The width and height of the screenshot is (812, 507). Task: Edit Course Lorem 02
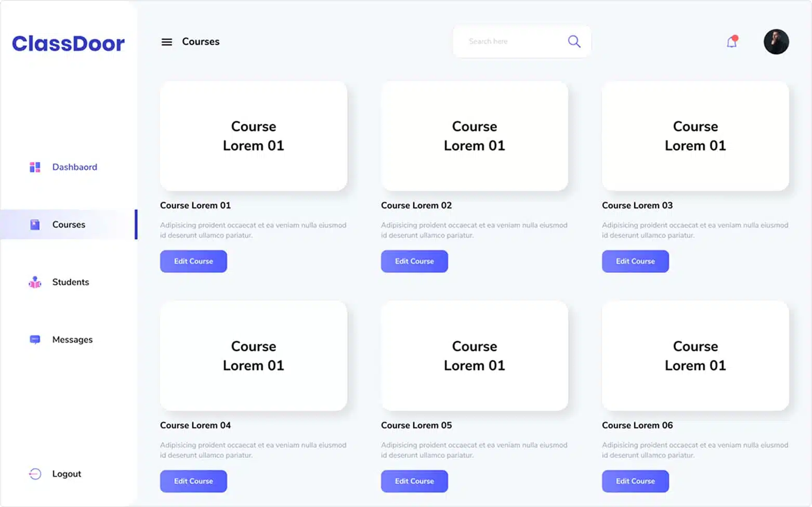(x=414, y=261)
